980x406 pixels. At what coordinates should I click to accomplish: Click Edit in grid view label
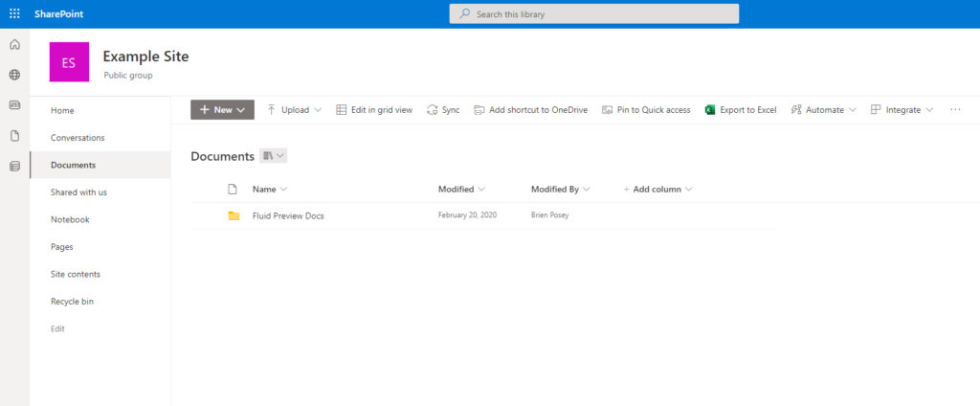tap(382, 110)
